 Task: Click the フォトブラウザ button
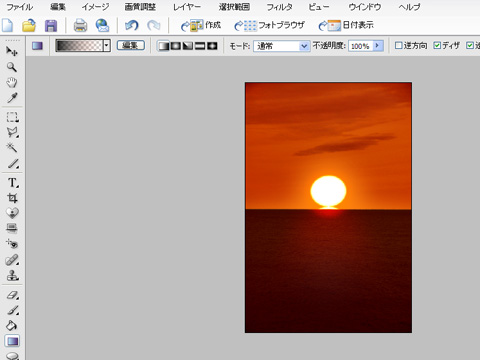269,25
